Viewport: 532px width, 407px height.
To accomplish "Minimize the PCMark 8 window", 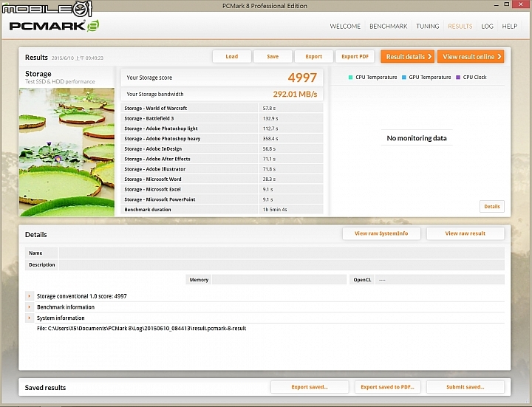I will click(x=497, y=4).
